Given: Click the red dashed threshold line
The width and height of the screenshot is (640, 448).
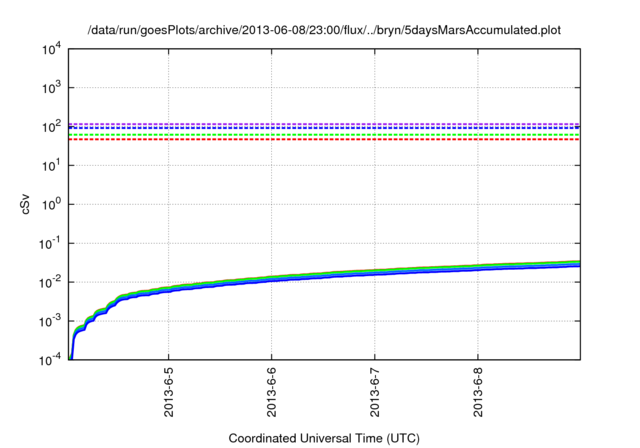Looking at the screenshot, I should [x=324, y=140].
